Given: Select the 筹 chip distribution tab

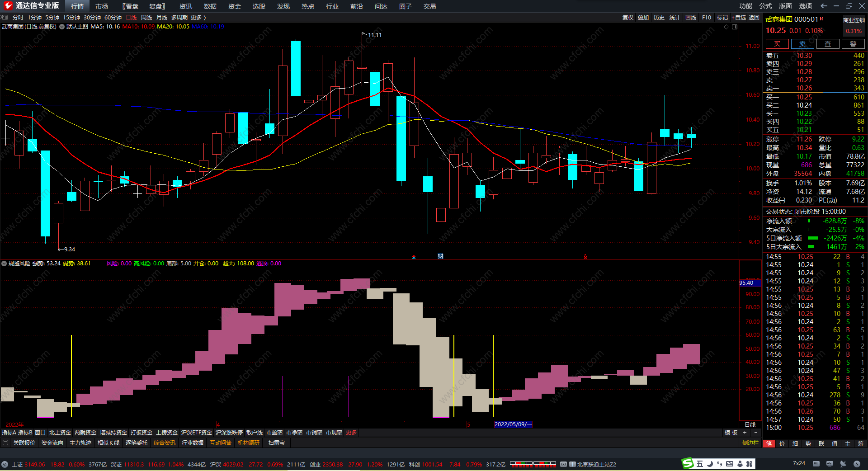Looking at the screenshot, I should 861,443.
